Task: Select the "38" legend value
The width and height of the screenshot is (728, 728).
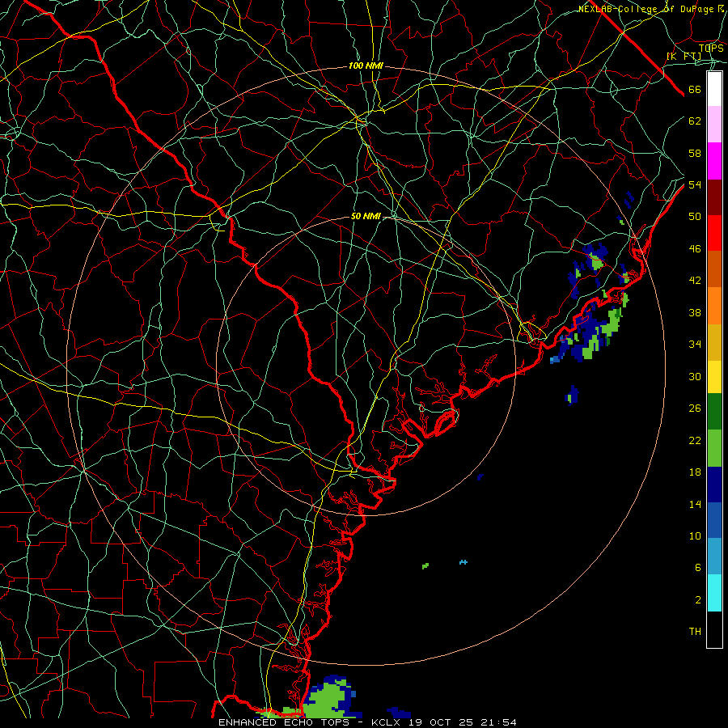Action: (x=695, y=312)
